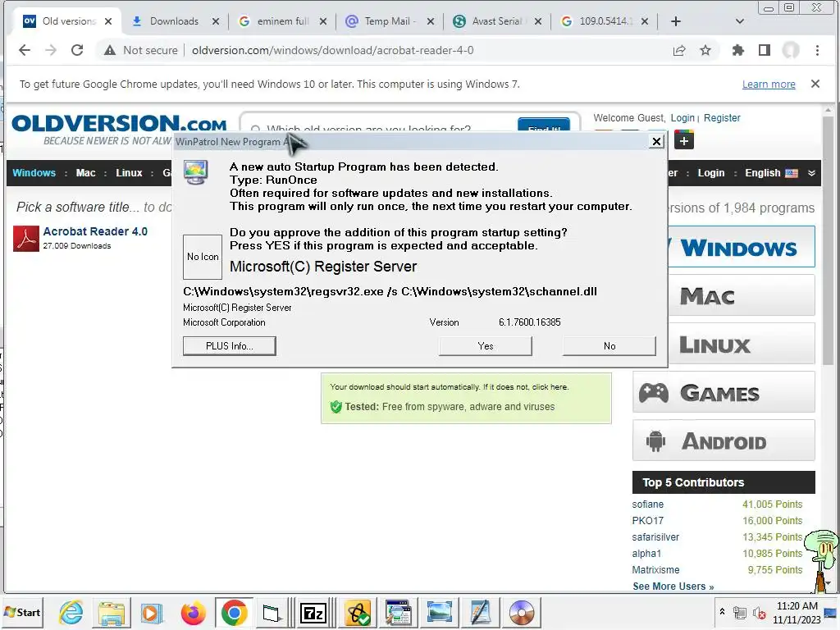Open a new browser tab

[676, 21]
